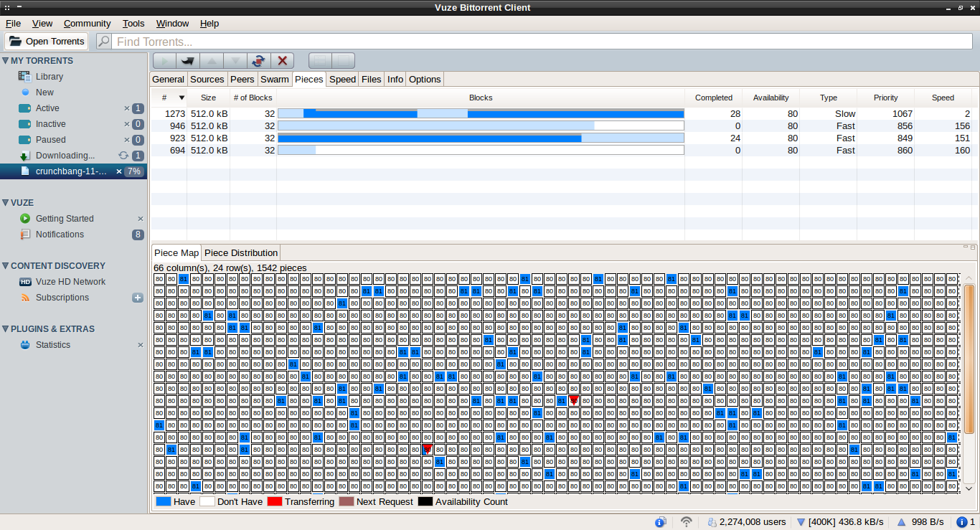Click into the Find Torrents search field
Image resolution: width=980 pixels, height=530 pixels.
pos(544,42)
